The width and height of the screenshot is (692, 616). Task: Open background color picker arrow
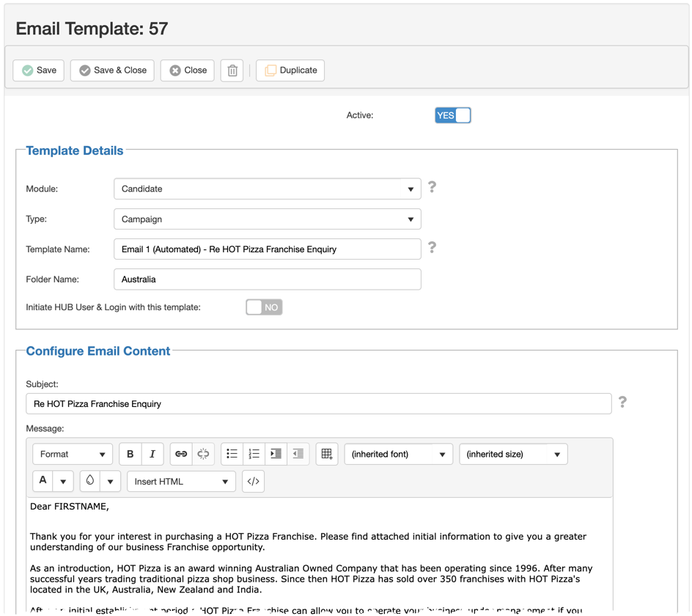coord(111,481)
